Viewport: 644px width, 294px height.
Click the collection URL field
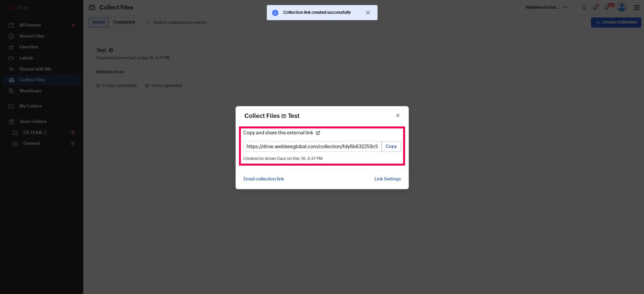tap(312, 146)
